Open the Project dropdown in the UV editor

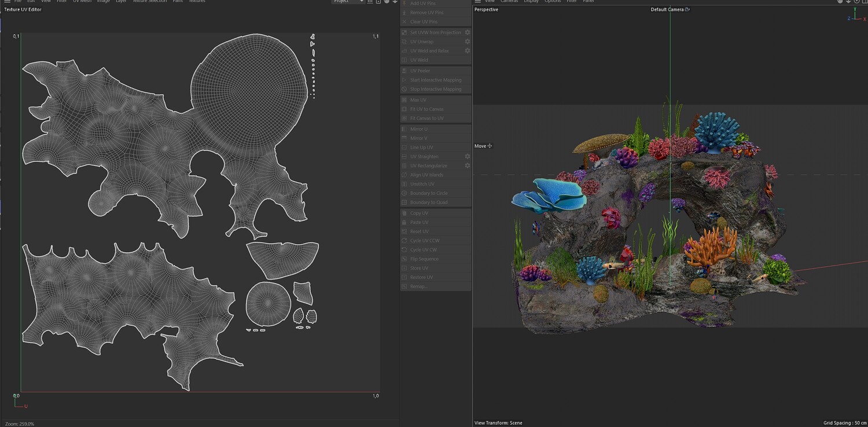pyautogui.click(x=348, y=2)
